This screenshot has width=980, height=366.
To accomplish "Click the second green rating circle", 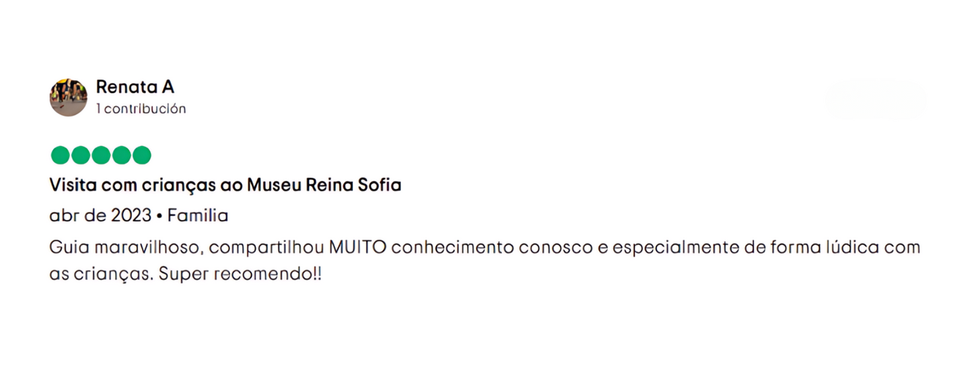I will tap(80, 155).
